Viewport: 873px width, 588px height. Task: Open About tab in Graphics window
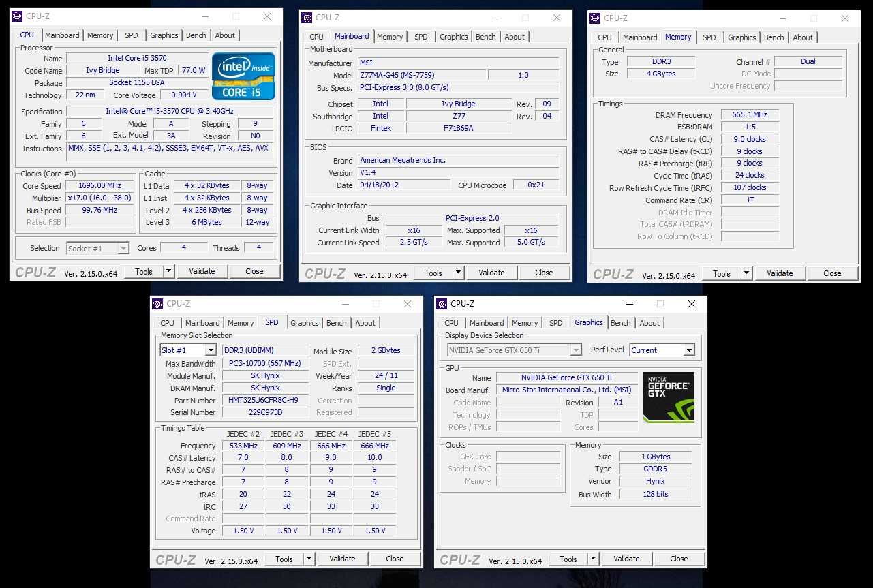[649, 323]
